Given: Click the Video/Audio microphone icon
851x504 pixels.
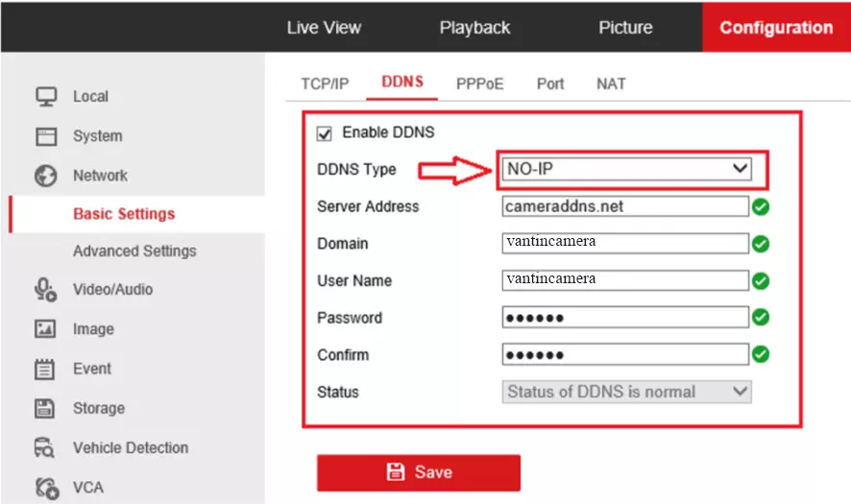Looking at the screenshot, I should (45, 290).
